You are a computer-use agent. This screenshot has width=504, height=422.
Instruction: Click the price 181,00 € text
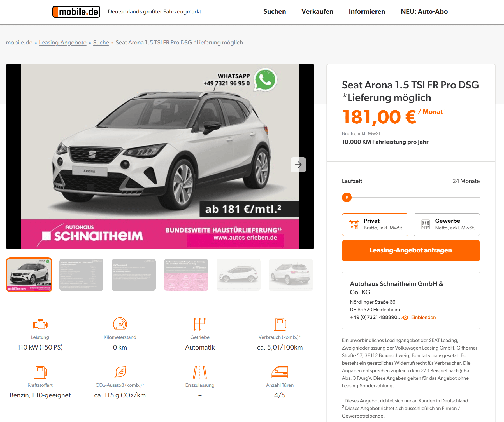(x=379, y=117)
